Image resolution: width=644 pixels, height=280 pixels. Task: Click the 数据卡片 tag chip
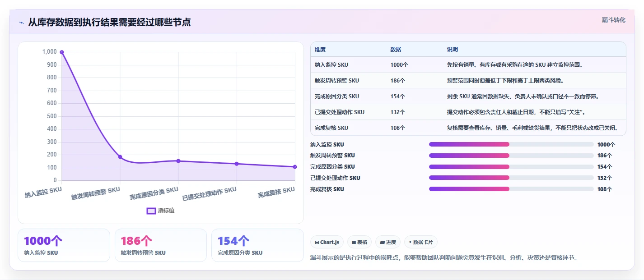pyautogui.click(x=421, y=242)
